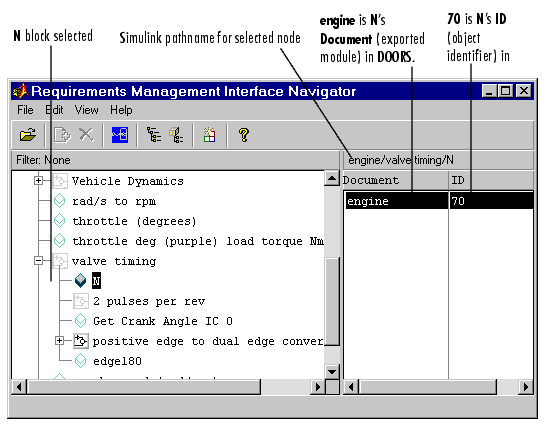549x425 pixels.
Task: Select the Get Crank Angle IC 0 block
Action: (163, 321)
